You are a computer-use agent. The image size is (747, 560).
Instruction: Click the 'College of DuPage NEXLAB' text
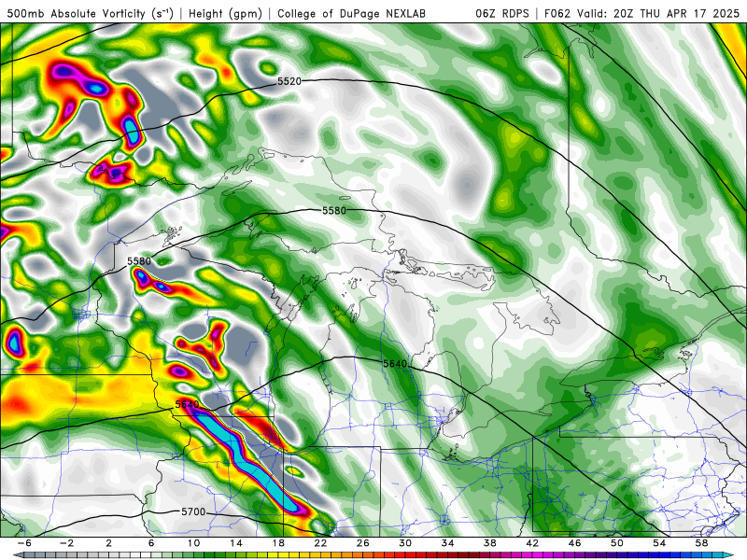[x=352, y=13]
